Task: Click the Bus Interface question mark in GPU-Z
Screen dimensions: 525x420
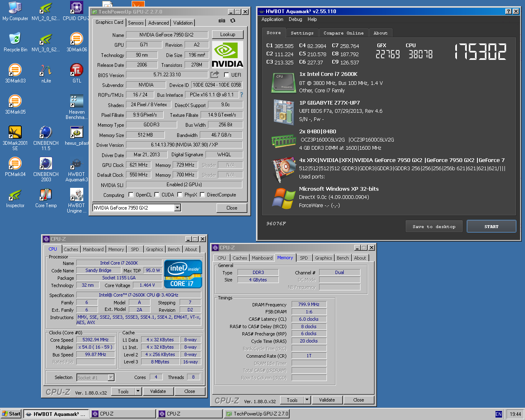Action: 242,95
